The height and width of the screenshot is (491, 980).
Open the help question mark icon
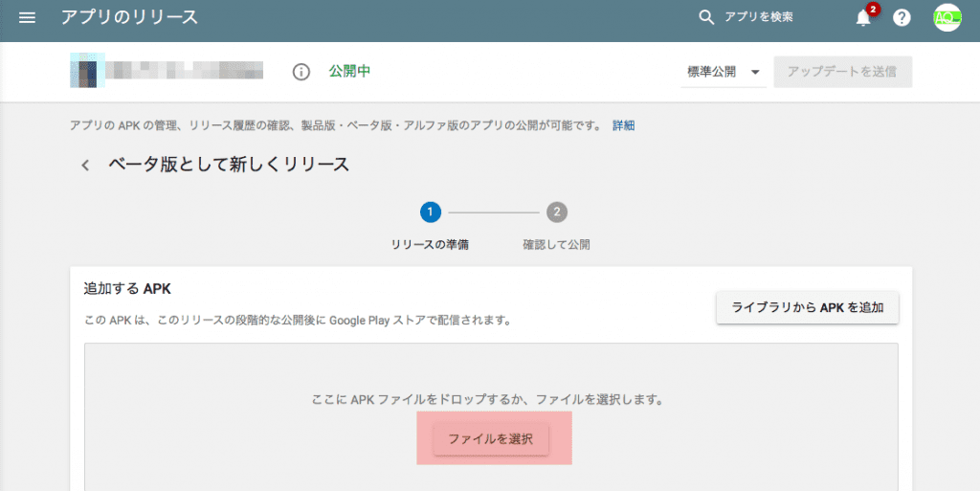(901, 18)
